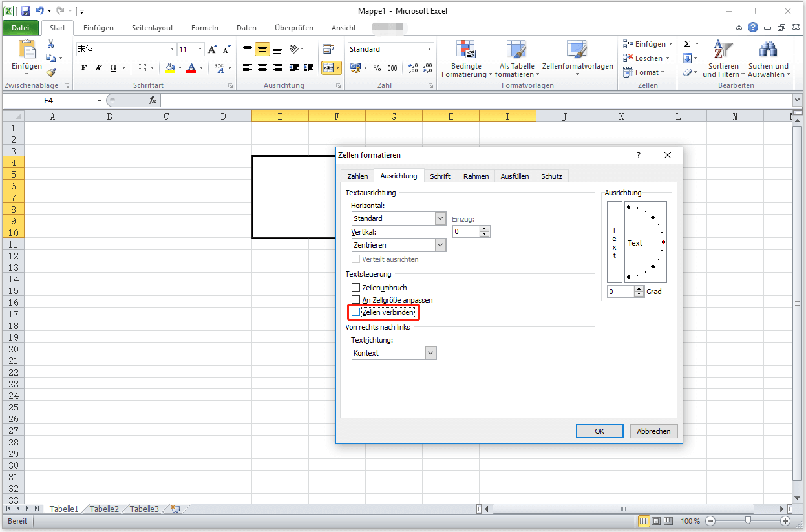Open Bedingte Formatierung in the ribbon
The height and width of the screenshot is (532, 806).
(465, 59)
